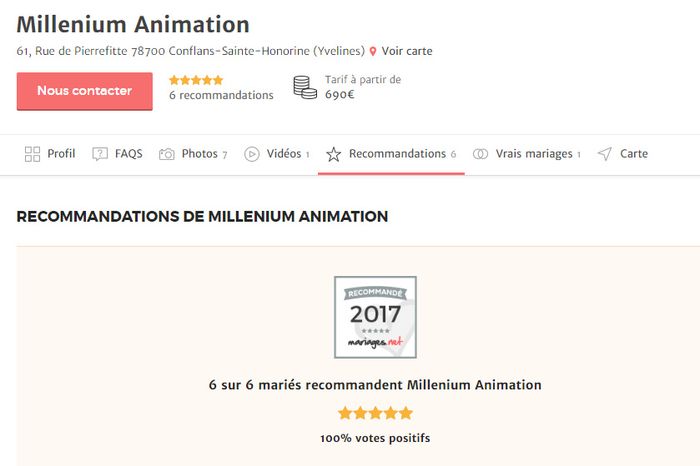The height and width of the screenshot is (466, 700).
Task: Click the Carte paper plane icon
Action: pos(605,154)
